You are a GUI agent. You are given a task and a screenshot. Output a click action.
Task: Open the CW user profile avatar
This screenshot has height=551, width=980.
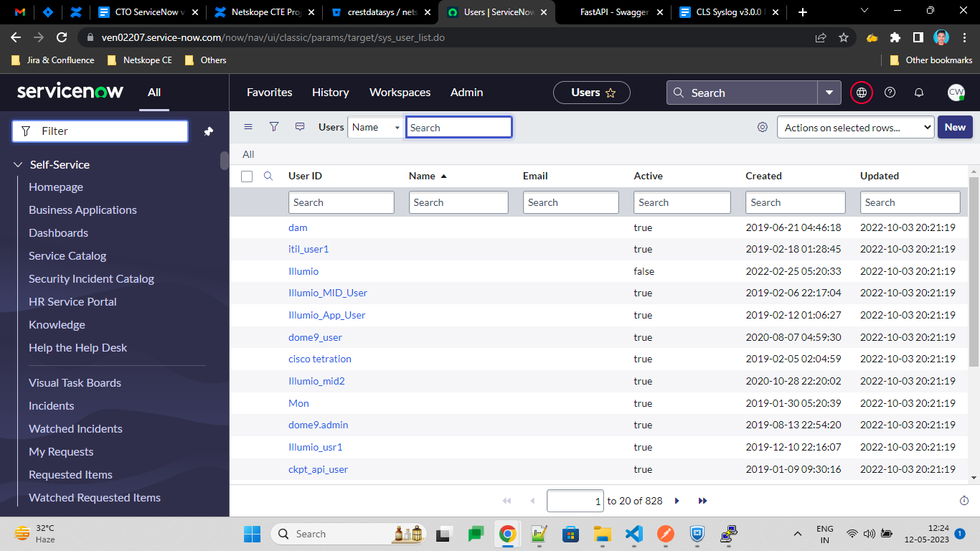956,93
